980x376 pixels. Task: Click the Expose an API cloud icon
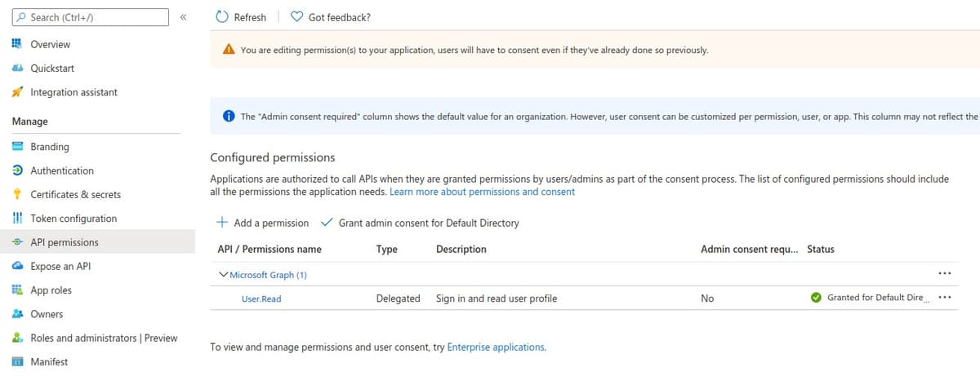click(x=17, y=266)
